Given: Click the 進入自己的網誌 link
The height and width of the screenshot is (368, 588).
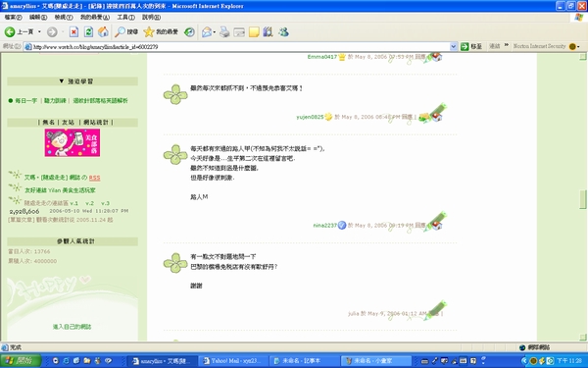Looking at the screenshot, I should (x=72, y=327).
